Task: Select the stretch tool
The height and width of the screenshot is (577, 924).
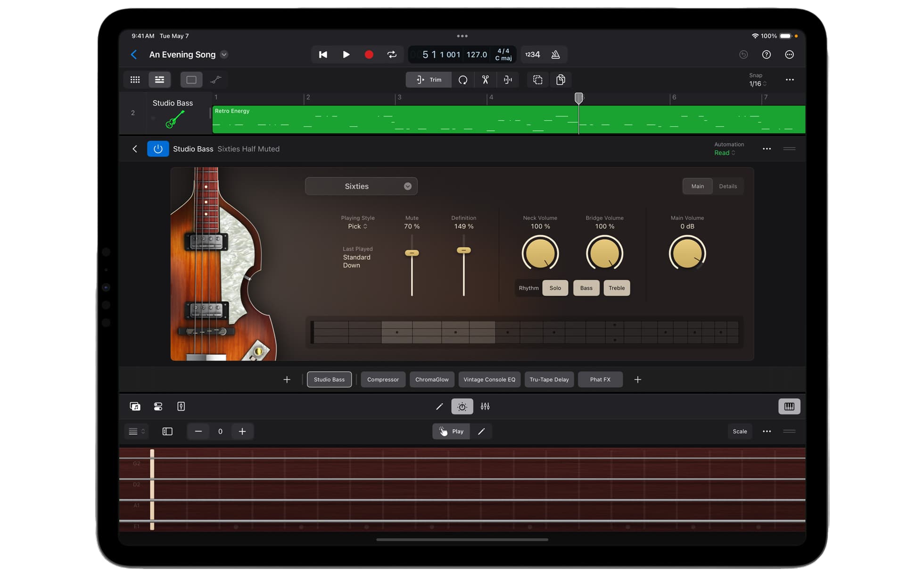Action: (x=508, y=80)
